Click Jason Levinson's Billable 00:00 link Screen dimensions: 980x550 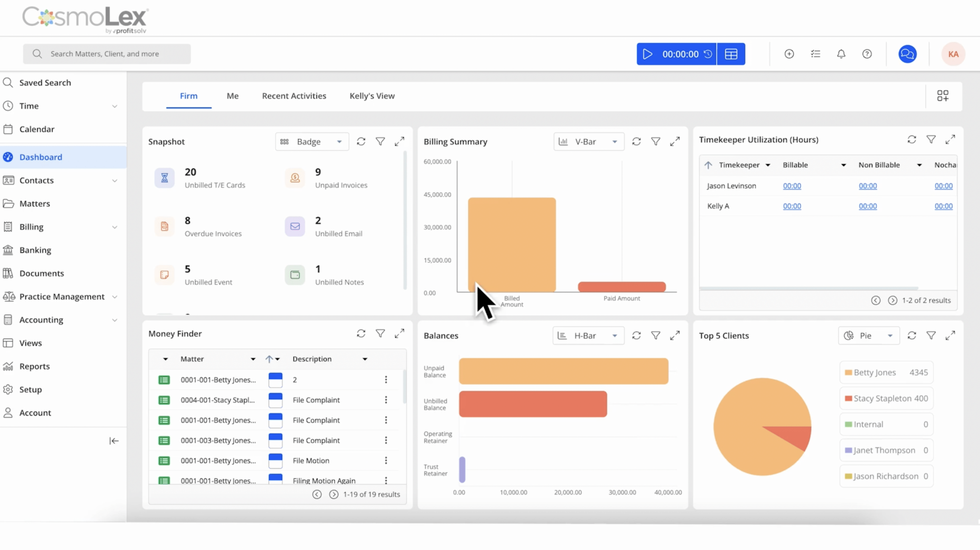[792, 186]
